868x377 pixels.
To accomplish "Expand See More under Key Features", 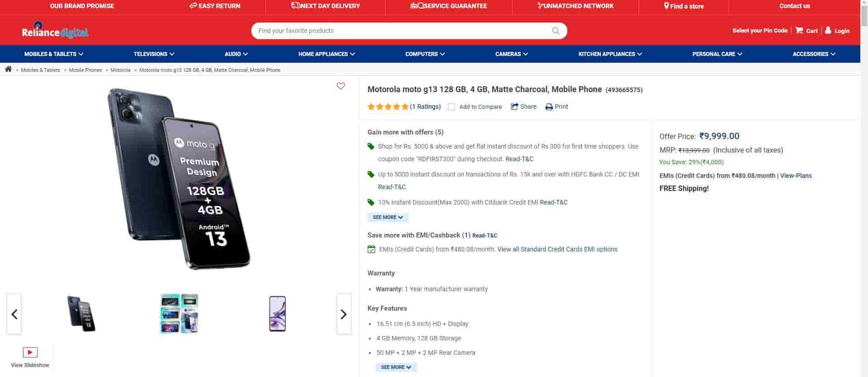I will click(x=396, y=367).
